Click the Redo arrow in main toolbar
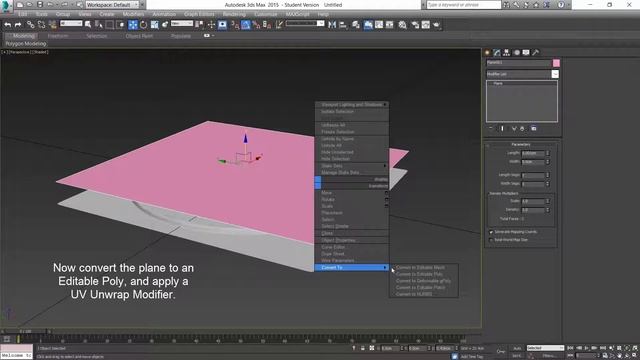Viewport: 640px width, 360px height. tap(18, 25)
